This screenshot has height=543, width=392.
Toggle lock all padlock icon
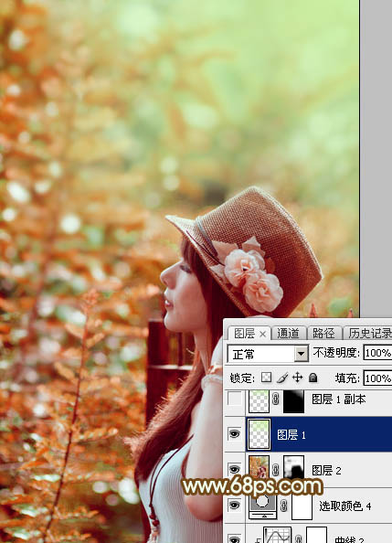click(x=313, y=378)
